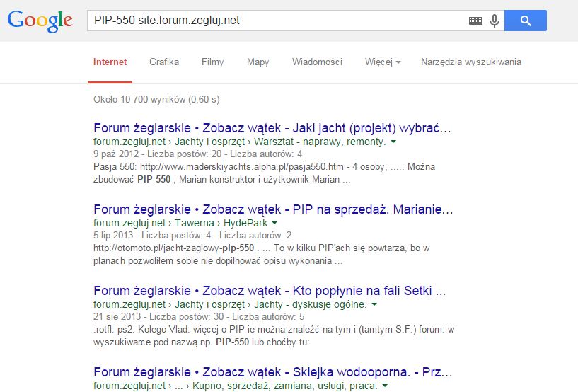Open result 'Sklejka wodooporna'

[x=273, y=372]
